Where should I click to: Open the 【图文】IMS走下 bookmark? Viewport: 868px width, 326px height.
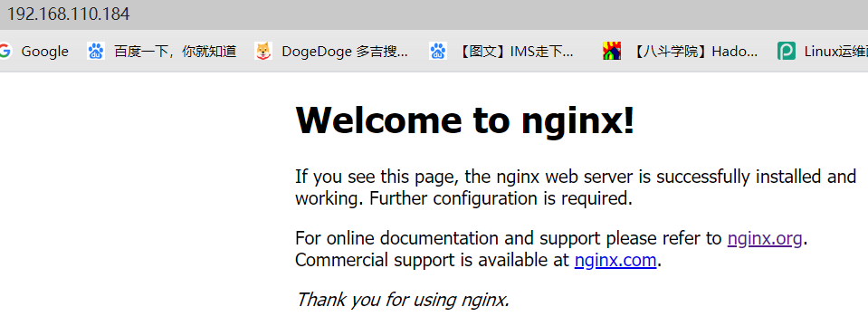[501, 52]
